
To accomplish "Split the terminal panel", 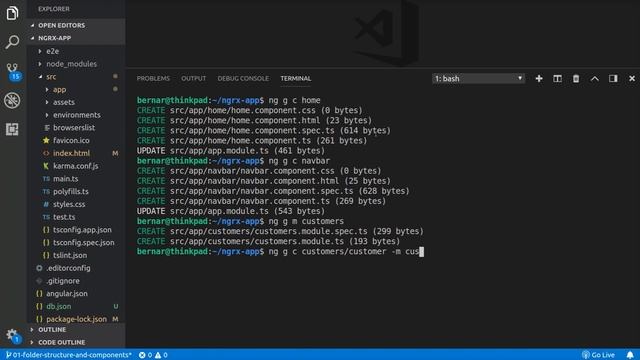I will pos(557,78).
